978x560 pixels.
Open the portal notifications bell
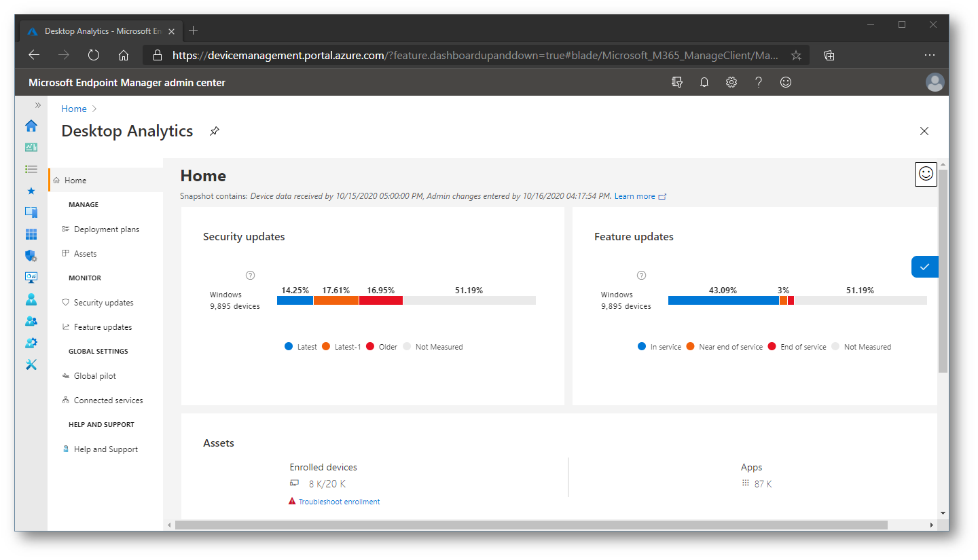pyautogui.click(x=704, y=82)
